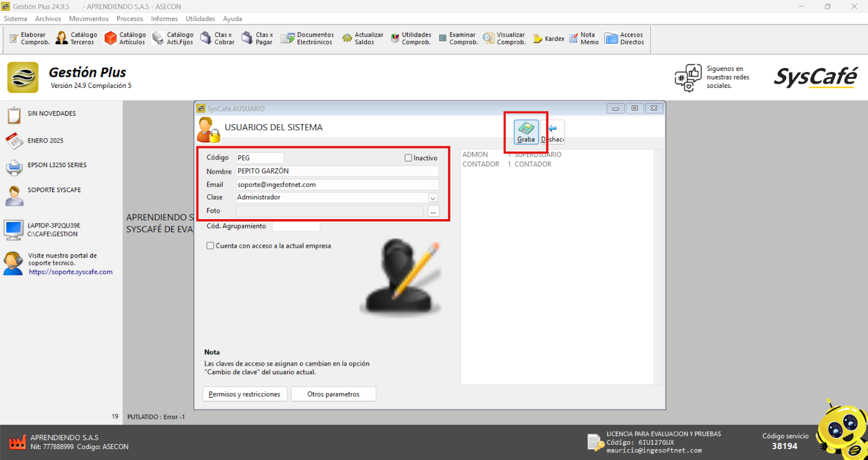The image size is (868, 460).
Task: Enable Cuenta con acceso a la actual empresa
Action: tap(210, 246)
